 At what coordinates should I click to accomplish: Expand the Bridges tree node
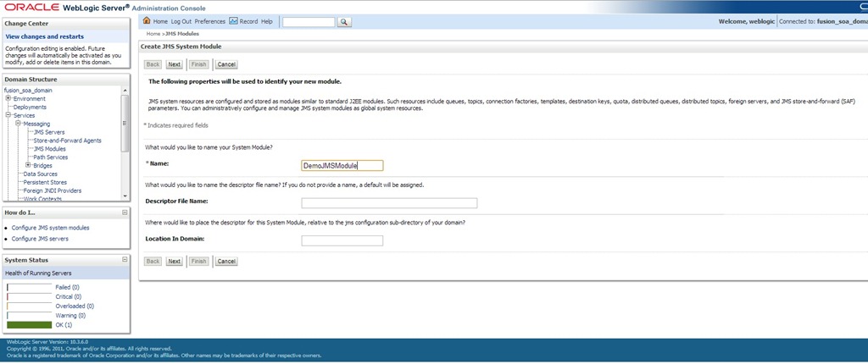[x=28, y=165]
